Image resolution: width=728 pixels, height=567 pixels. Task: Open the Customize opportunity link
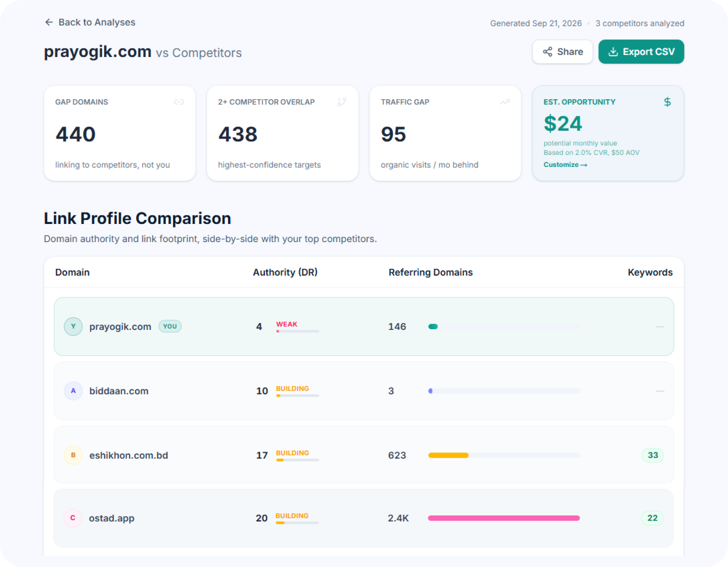[565, 165]
